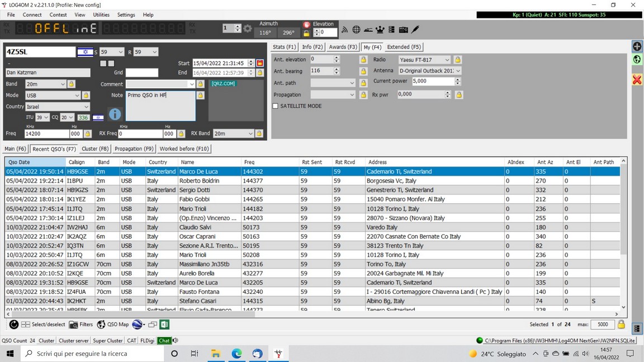Viewport: 644px width, 362px height.
Task: Click the refresh QSO list icon
Action: click(x=13, y=324)
